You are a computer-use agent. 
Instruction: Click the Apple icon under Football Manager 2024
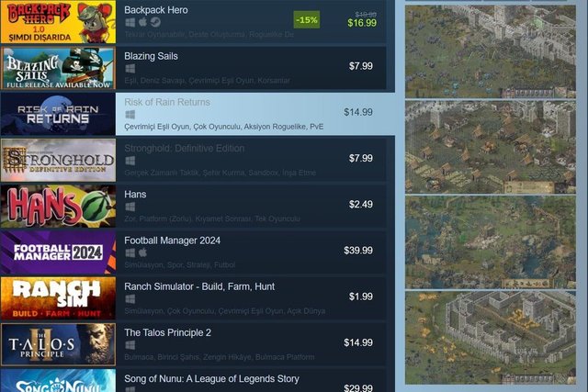[x=142, y=252]
